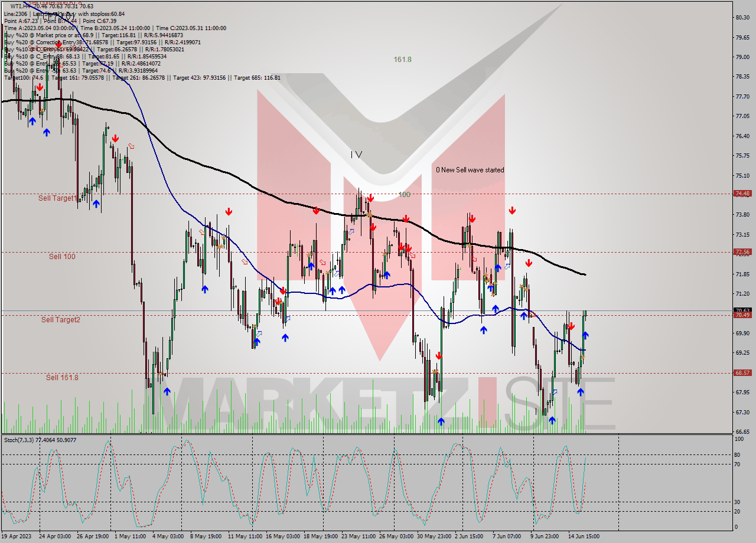
Task: Click the 71.85 price axis value
Action: pos(742,274)
